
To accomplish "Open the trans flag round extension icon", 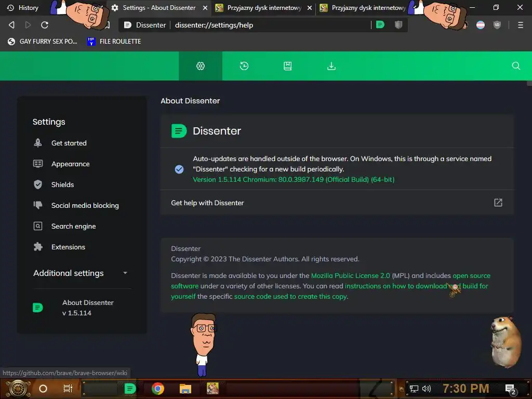I will (481, 25).
